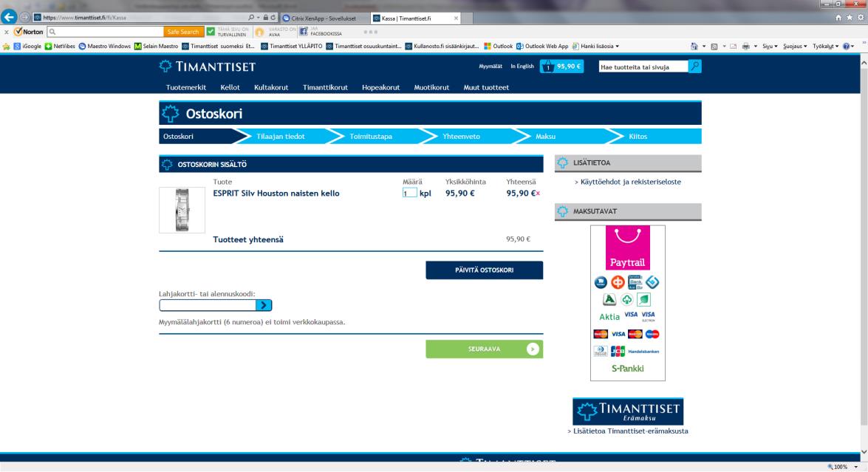Click the Print icon in command bar
This screenshot has width=868, height=472.
click(745, 47)
